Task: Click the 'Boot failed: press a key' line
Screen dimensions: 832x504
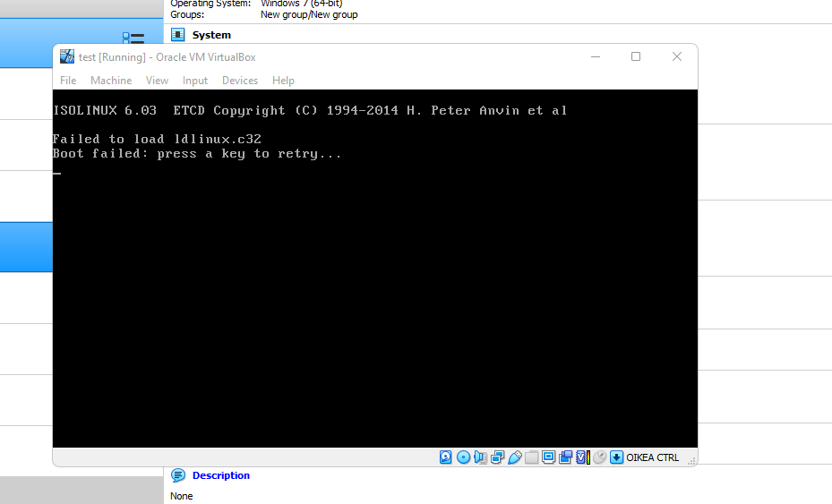Action: [197, 154]
